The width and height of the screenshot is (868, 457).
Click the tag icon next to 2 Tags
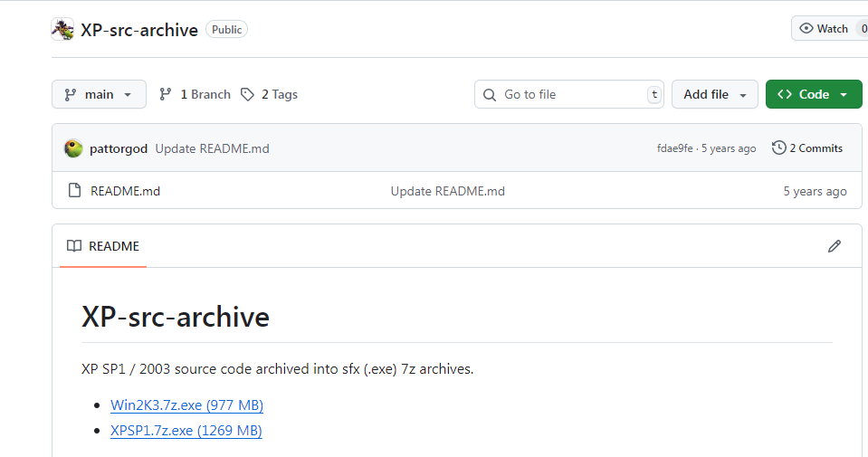(x=247, y=94)
